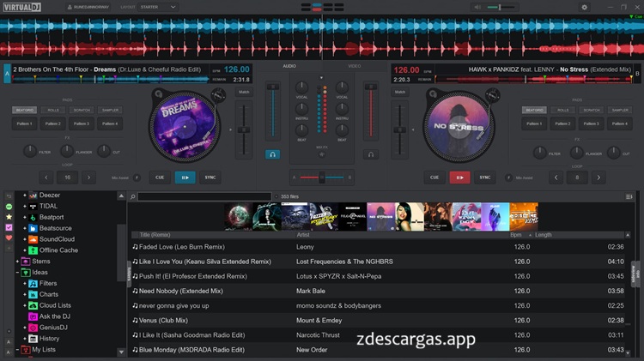Select the SoundCloud folder icon
This screenshot has height=361, width=644.
(33, 239)
